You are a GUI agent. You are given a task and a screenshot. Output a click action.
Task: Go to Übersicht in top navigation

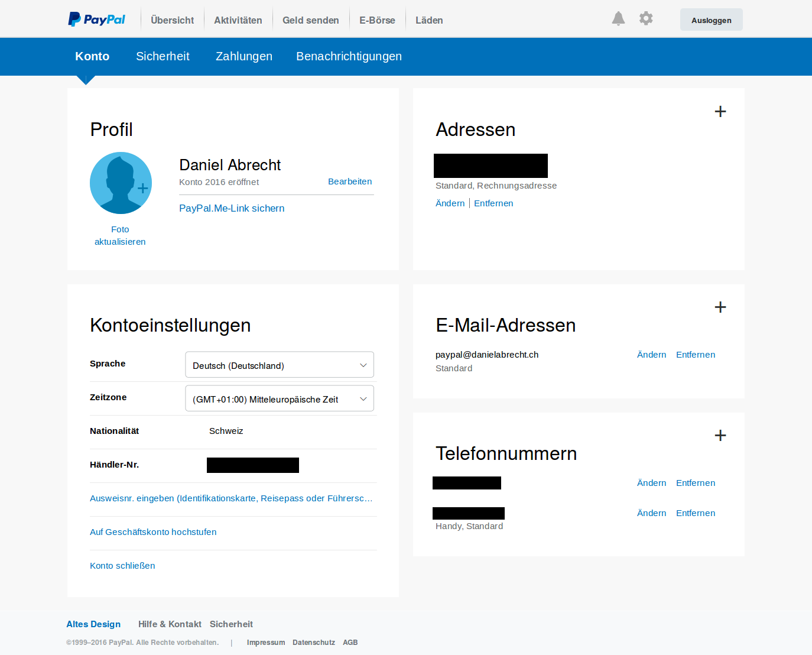click(172, 20)
